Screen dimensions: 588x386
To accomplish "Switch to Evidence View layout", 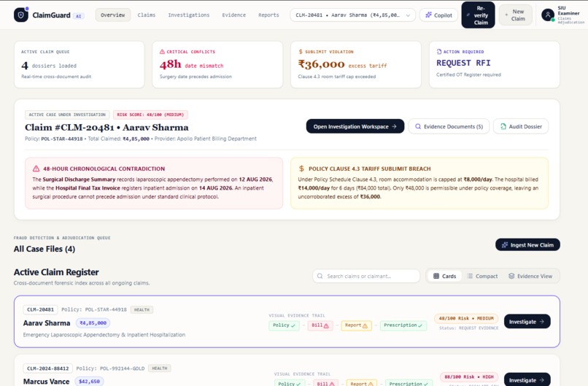I will [x=530, y=276].
